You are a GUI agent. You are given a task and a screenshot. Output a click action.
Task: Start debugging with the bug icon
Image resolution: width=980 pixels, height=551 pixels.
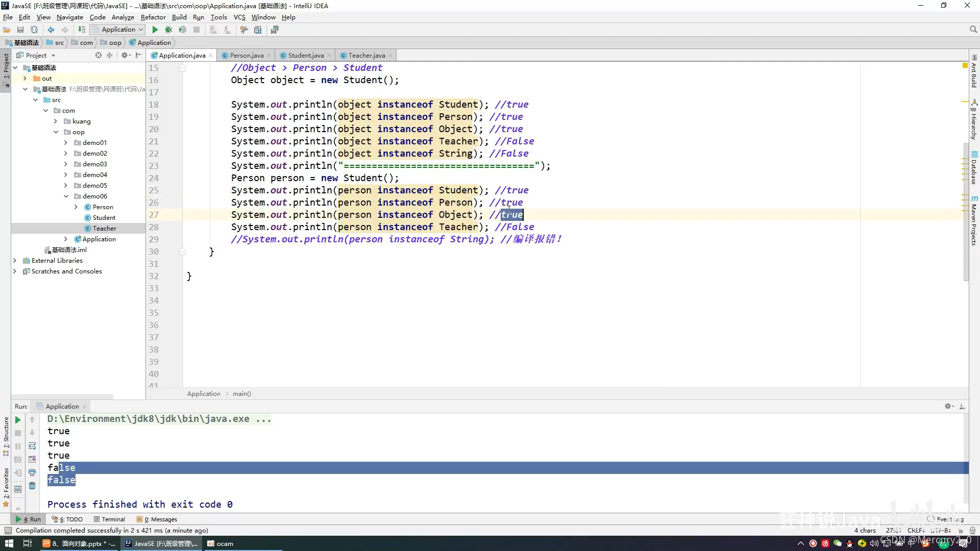(x=168, y=30)
